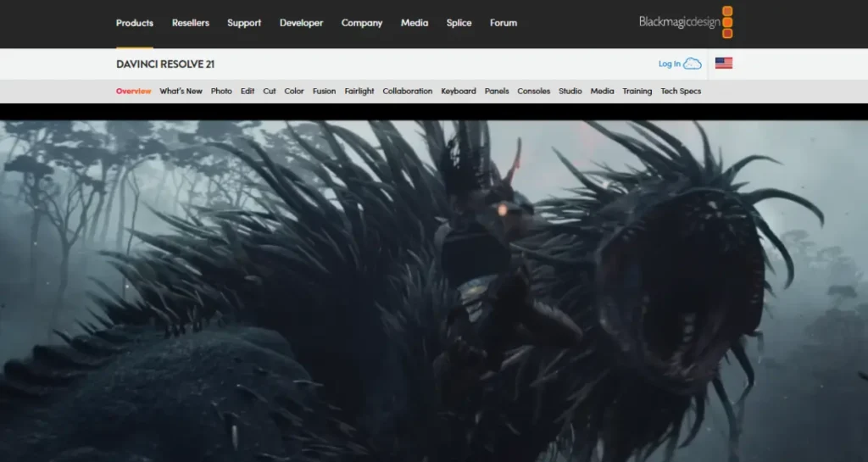Go to the Edit tab

pyautogui.click(x=248, y=92)
